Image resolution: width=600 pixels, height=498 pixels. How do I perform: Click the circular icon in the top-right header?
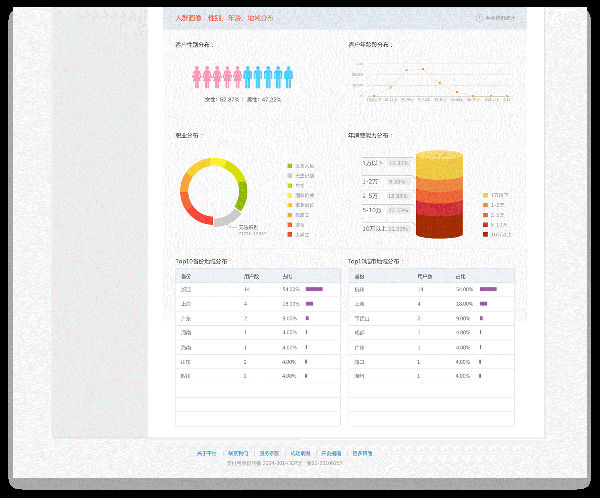click(478, 18)
